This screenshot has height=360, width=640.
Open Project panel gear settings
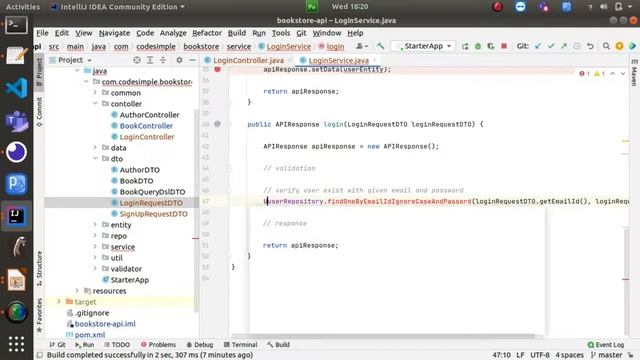tap(179, 60)
